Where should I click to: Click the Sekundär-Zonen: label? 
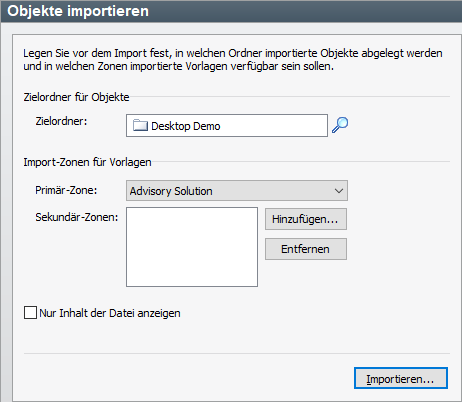(77, 217)
